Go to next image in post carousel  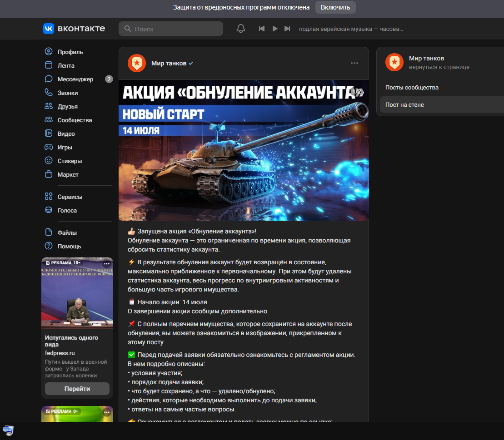pos(362,93)
